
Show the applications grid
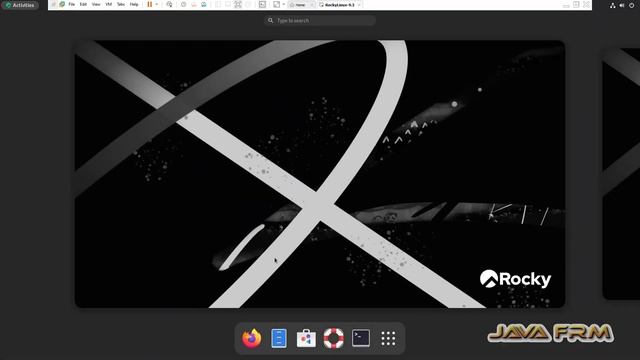click(x=388, y=338)
